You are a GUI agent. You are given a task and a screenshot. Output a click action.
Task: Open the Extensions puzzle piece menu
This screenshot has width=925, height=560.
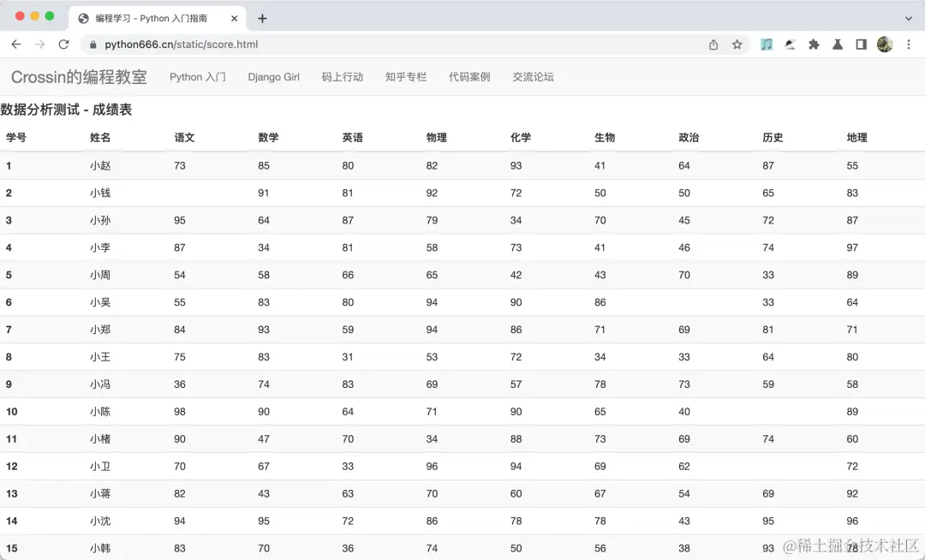click(815, 45)
